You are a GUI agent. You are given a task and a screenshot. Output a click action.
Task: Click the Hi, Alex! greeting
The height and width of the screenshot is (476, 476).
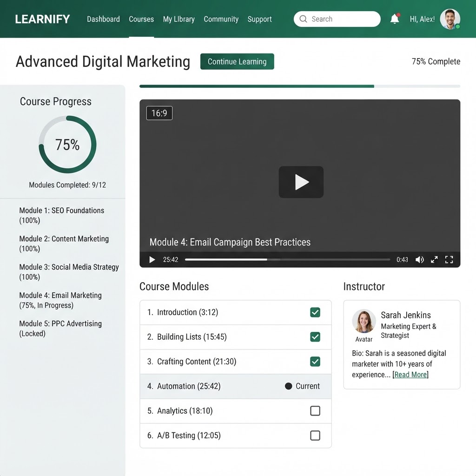[422, 19]
